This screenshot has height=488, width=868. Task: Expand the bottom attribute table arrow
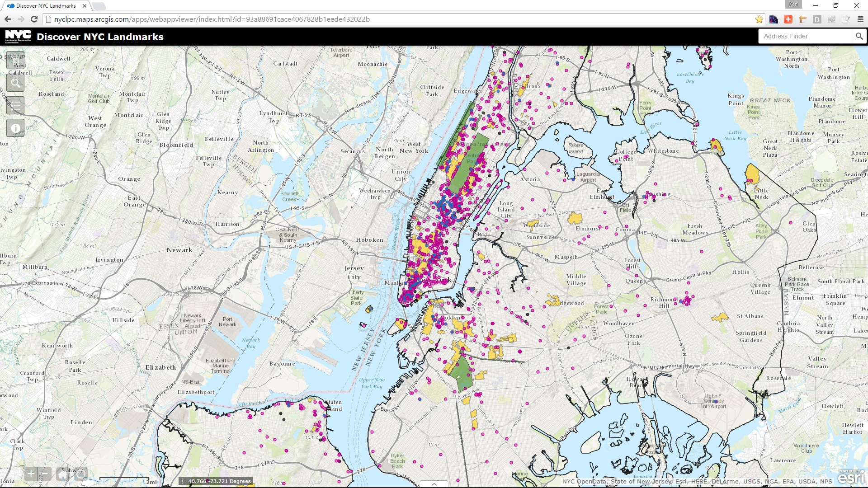[x=434, y=484]
